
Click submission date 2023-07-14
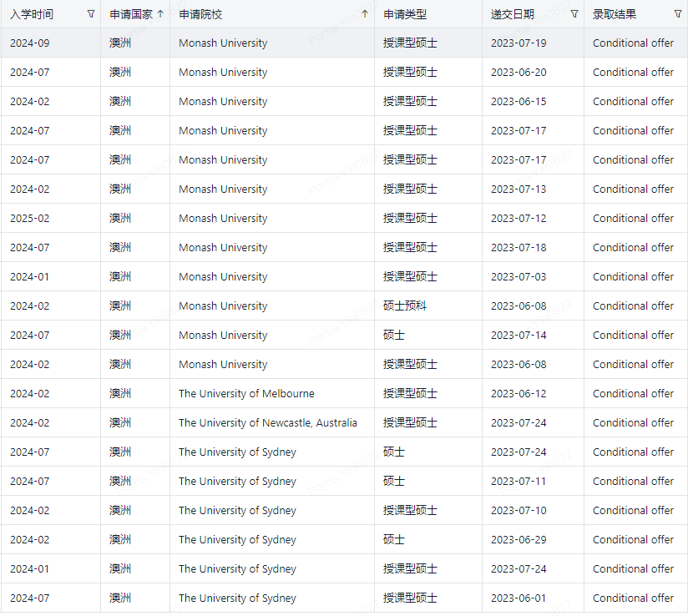519,336
